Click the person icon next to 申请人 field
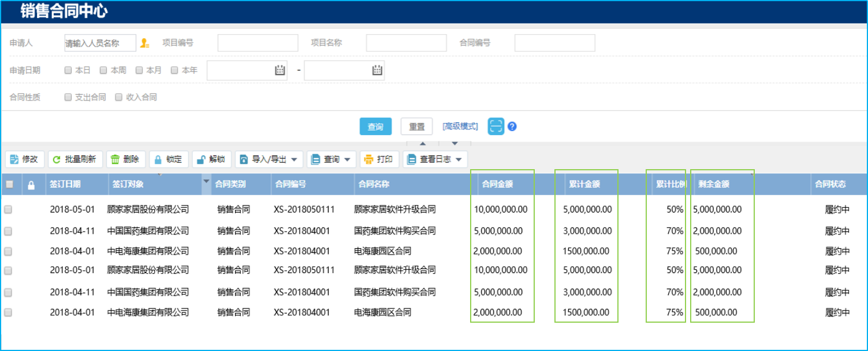868x351 pixels. click(x=146, y=42)
